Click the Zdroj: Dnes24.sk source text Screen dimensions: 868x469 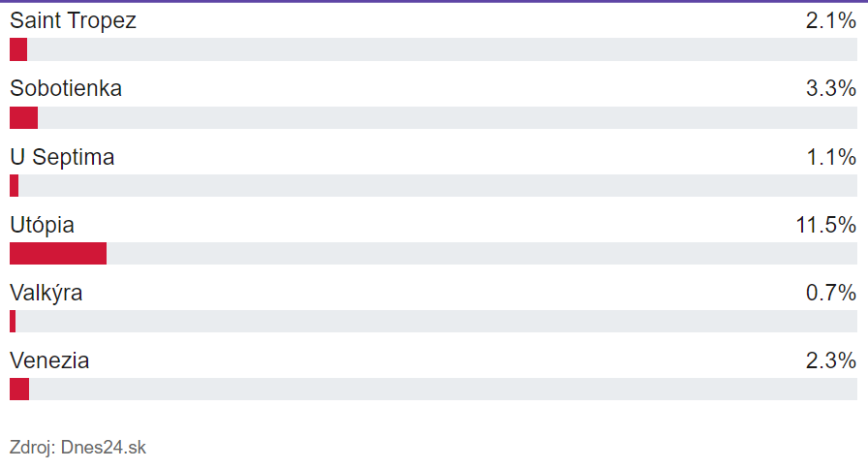tap(77, 447)
